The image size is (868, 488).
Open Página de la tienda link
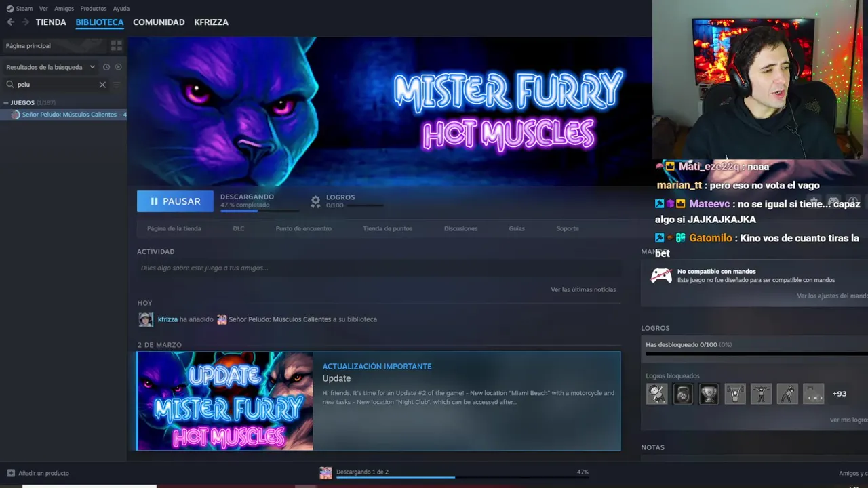tap(174, 228)
